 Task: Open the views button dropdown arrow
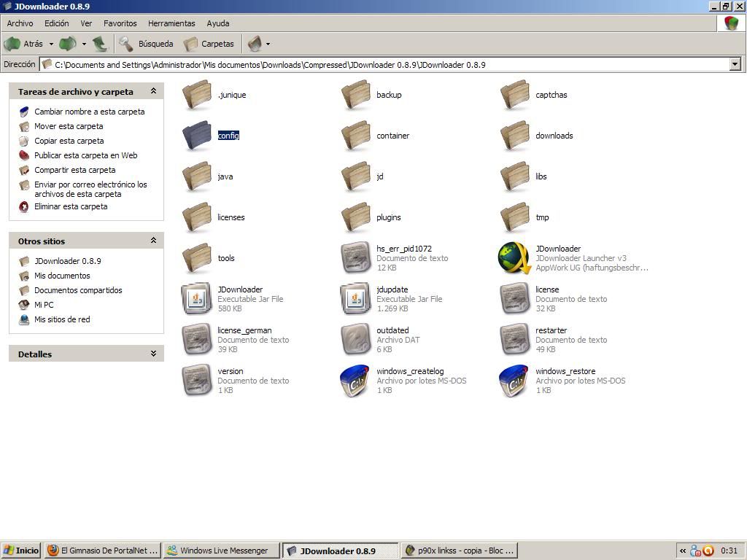coord(268,44)
